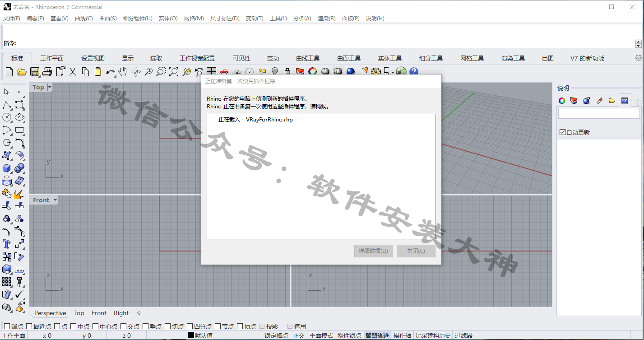Enable the 端点 osnap checkbox
The width and height of the screenshot is (644, 340).
tap(7, 326)
